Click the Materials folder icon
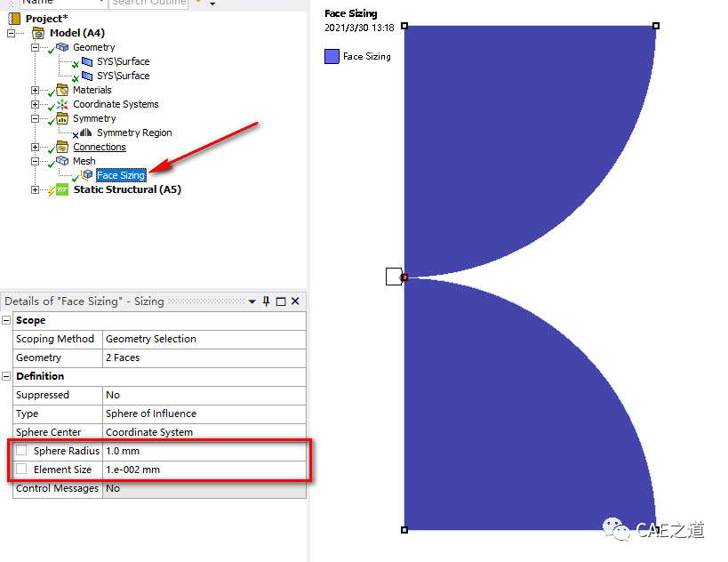728x562 pixels. pyautogui.click(x=62, y=90)
